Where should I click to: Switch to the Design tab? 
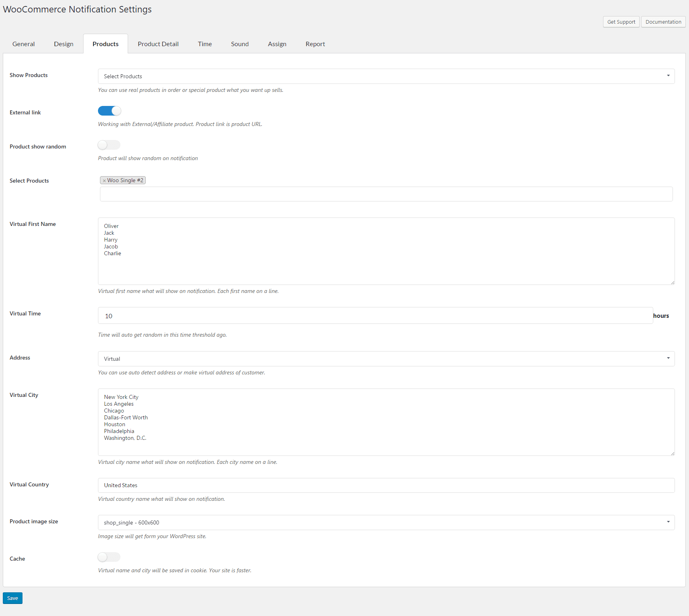(x=63, y=44)
